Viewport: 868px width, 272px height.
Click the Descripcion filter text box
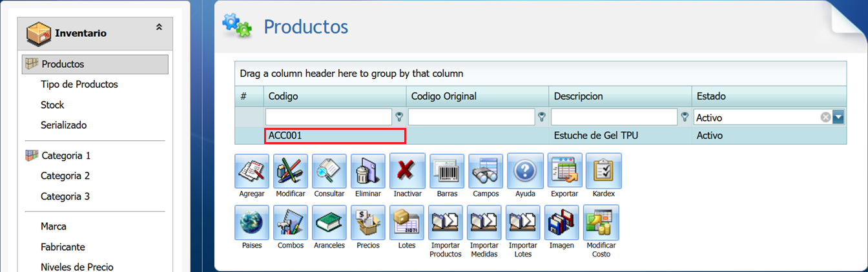tap(614, 117)
